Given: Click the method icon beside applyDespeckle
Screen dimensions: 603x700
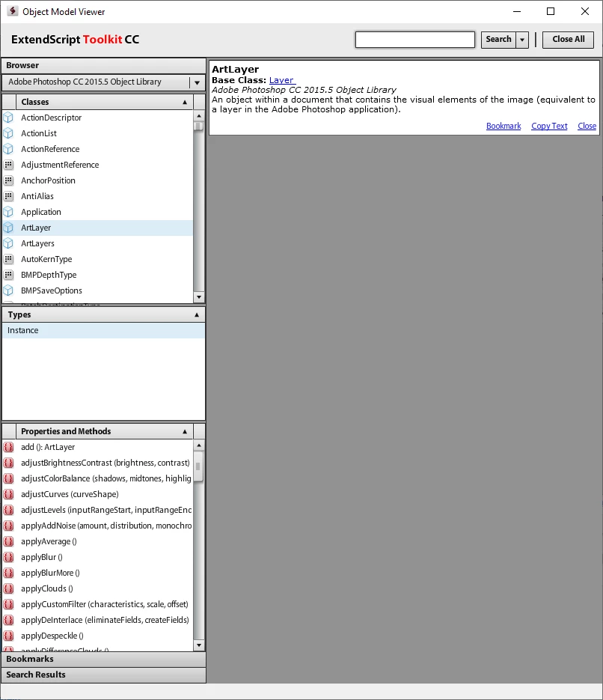Looking at the screenshot, I should [x=8, y=636].
